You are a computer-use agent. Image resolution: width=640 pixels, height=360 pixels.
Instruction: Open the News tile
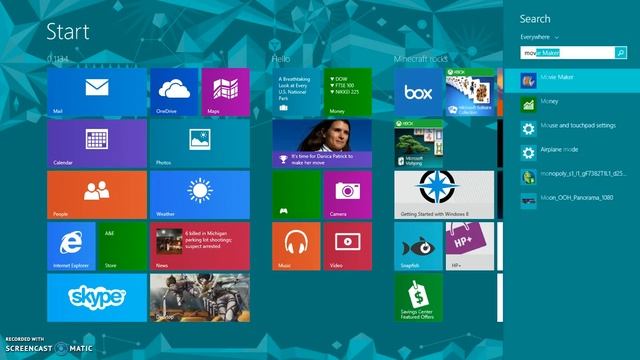pos(200,247)
